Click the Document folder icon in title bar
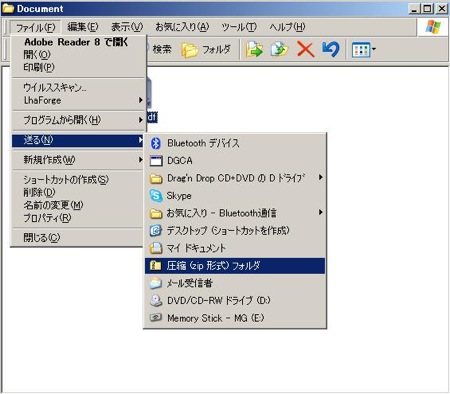 coord(8,8)
